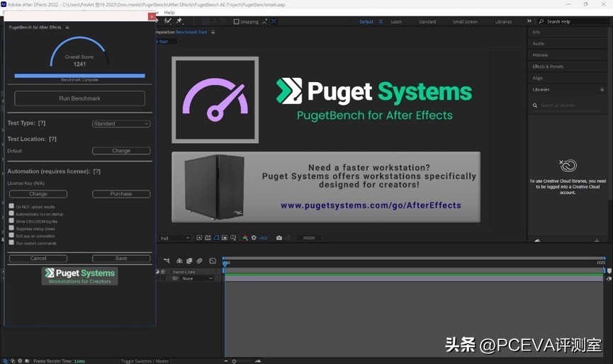Toggle the Motion Blur timeline icon
This screenshot has width=613, height=364.
(x=200, y=261)
